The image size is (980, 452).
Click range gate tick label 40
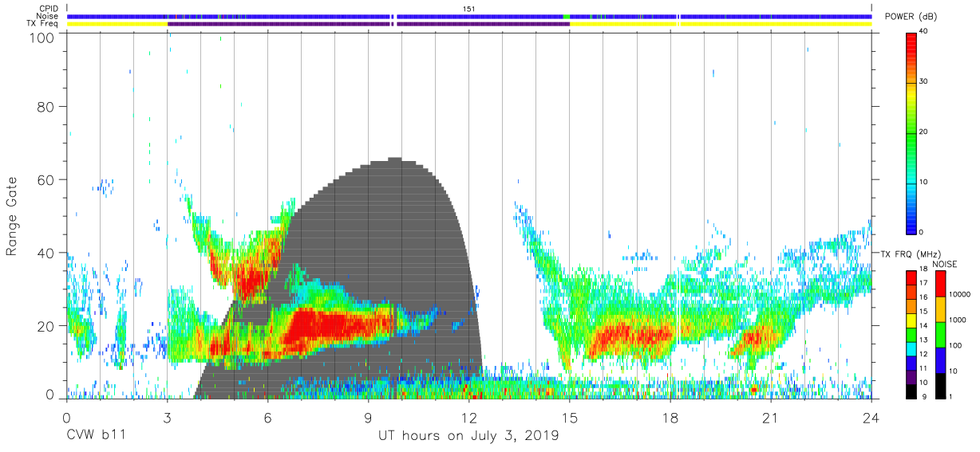tap(45, 253)
